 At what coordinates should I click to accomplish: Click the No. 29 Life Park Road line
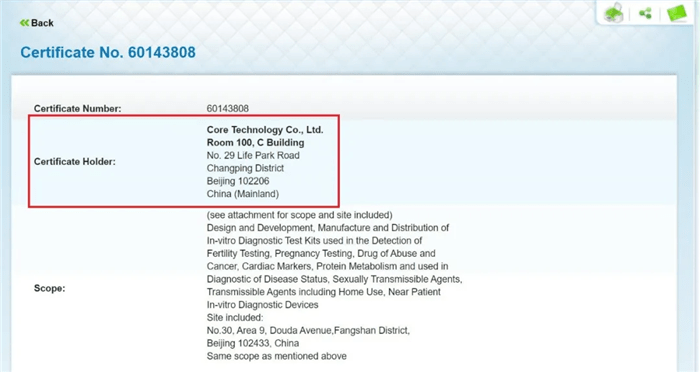(x=253, y=155)
